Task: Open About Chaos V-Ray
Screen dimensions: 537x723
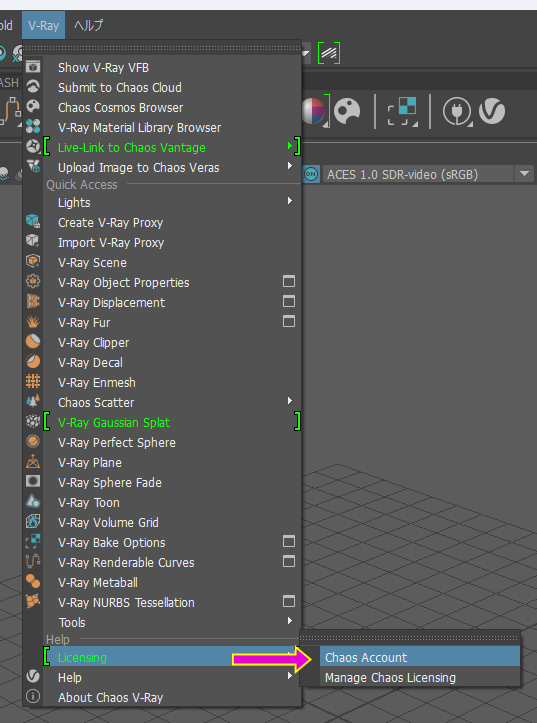Action: [172, 698]
